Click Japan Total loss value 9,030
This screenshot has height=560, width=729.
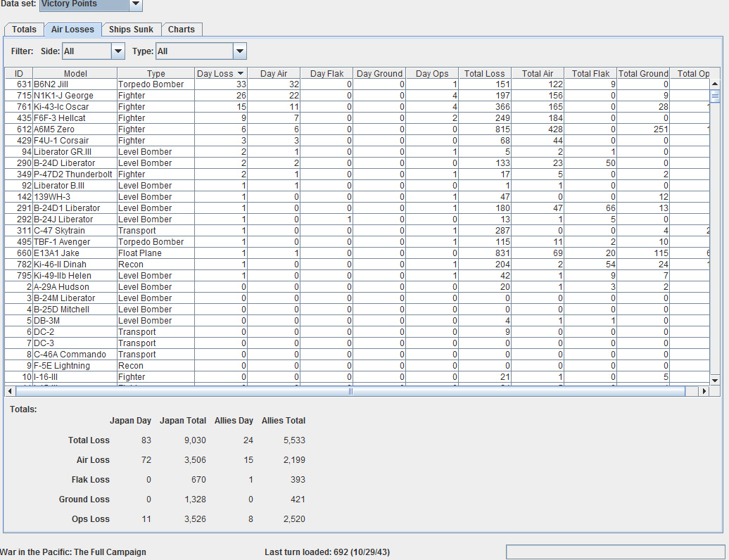pos(195,440)
